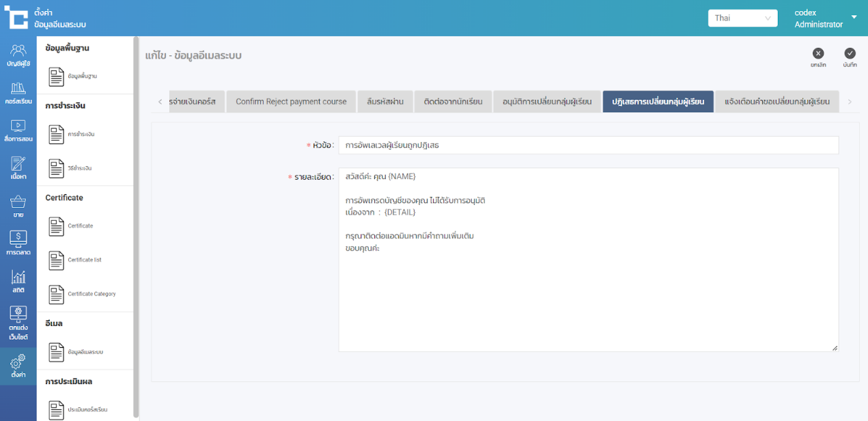Click the ยกเลิก (cancel) X icon
The height and width of the screenshot is (421, 868).
tap(818, 54)
